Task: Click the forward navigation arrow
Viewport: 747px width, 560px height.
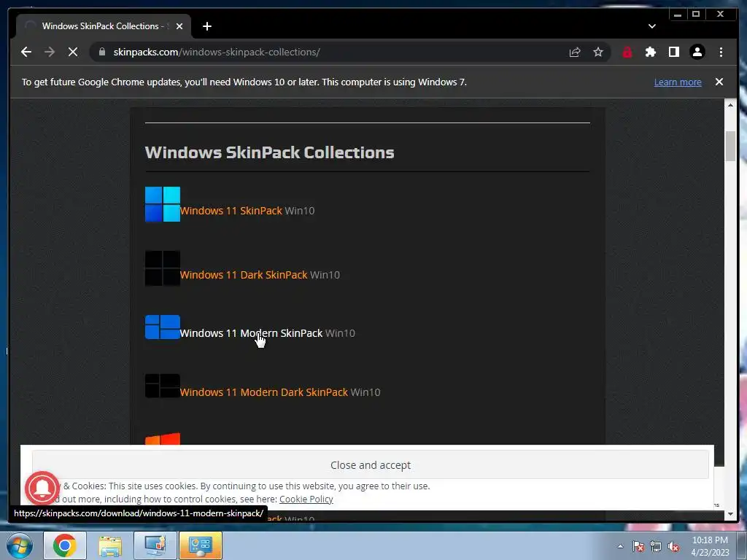Action: tap(50, 52)
